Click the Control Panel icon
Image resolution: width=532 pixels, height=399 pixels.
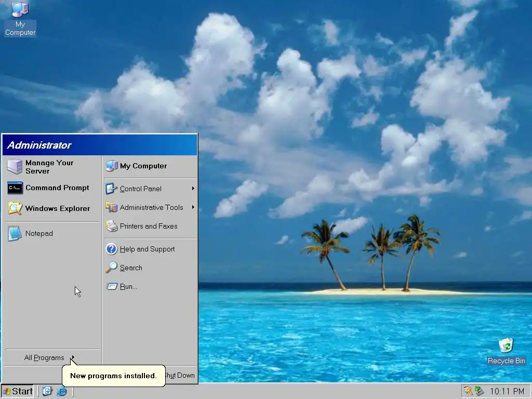point(111,189)
